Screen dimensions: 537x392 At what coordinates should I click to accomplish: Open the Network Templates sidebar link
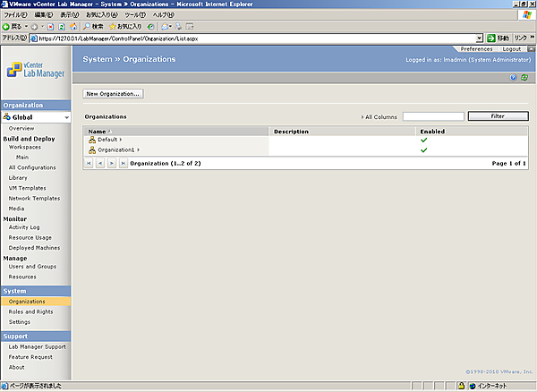tap(34, 199)
